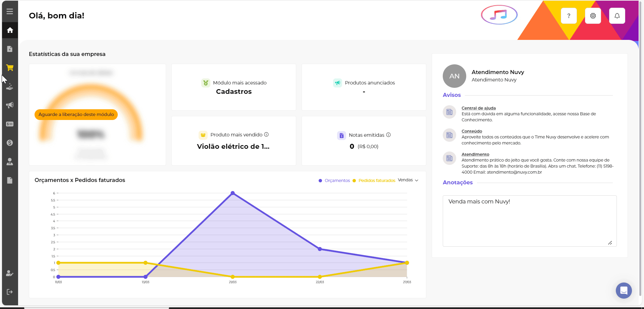Open the settings gear icon

[x=593, y=16]
